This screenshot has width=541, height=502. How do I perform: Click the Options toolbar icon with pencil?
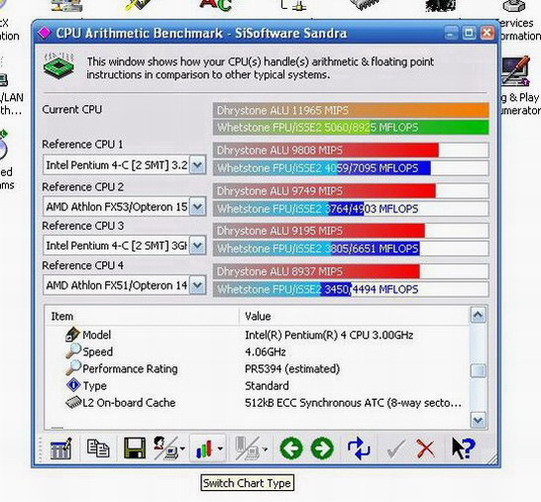coord(61,449)
